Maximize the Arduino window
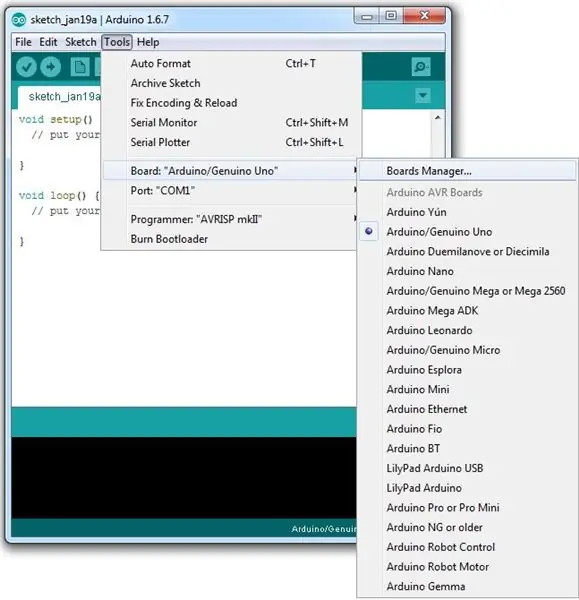 [x=391, y=16]
